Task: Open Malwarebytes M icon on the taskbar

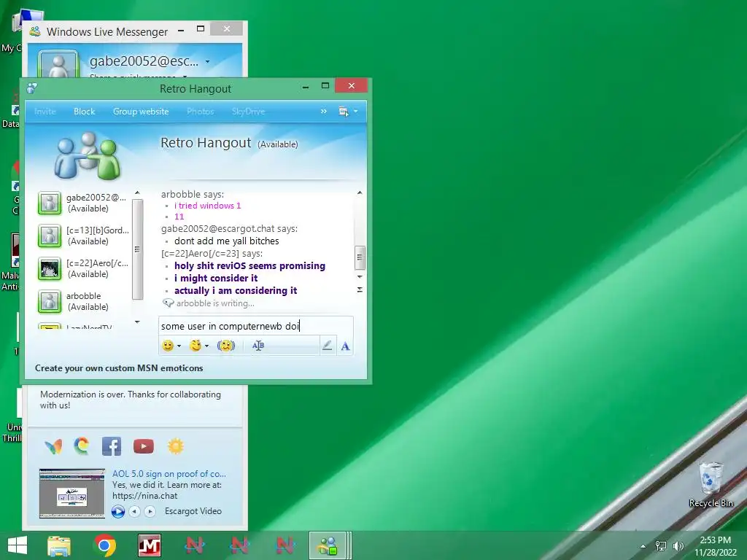Action: [x=149, y=545]
